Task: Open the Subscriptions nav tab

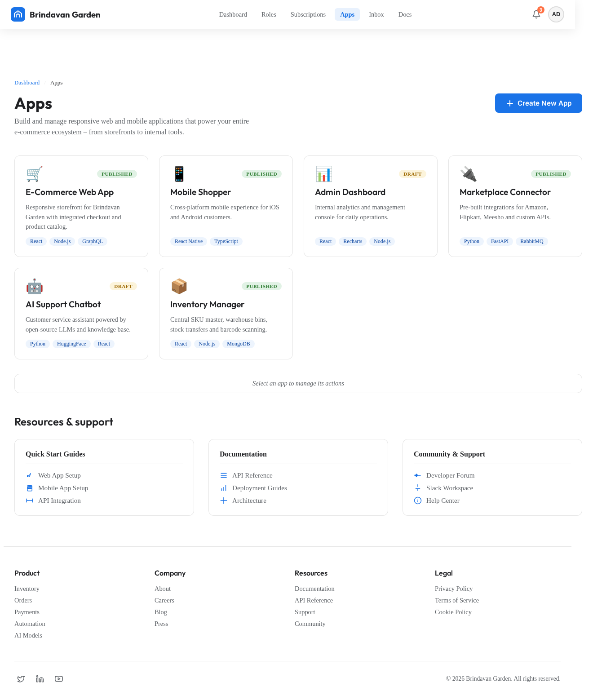Action: pyautogui.click(x=308, y=14)
